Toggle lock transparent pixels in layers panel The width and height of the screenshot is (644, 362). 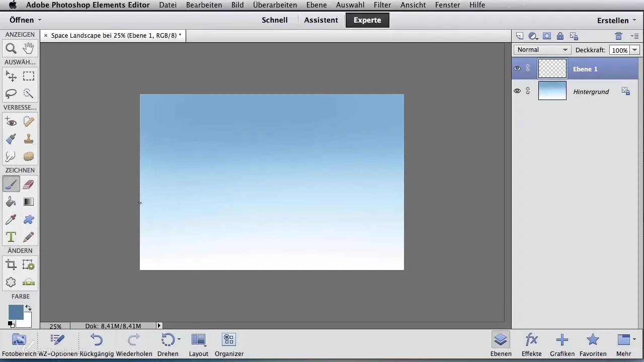[x=574, y=36]
